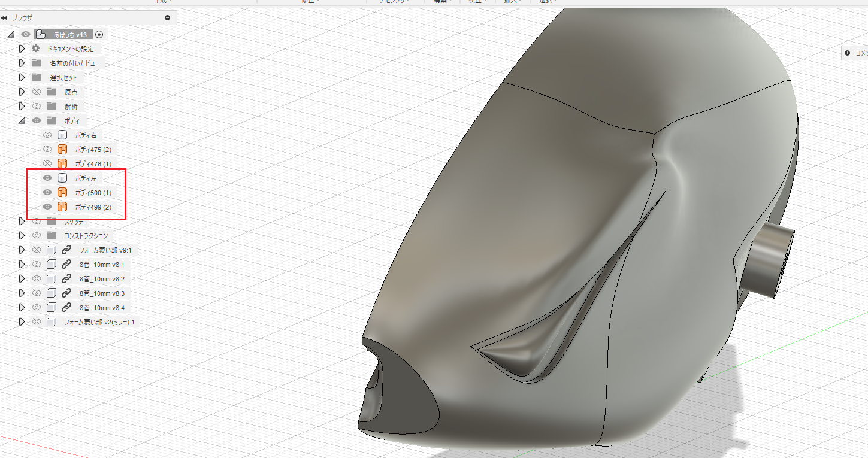Click the folder icon of ボディ
Viewport: 868px width, 458px height.
[x=51, y=120]
